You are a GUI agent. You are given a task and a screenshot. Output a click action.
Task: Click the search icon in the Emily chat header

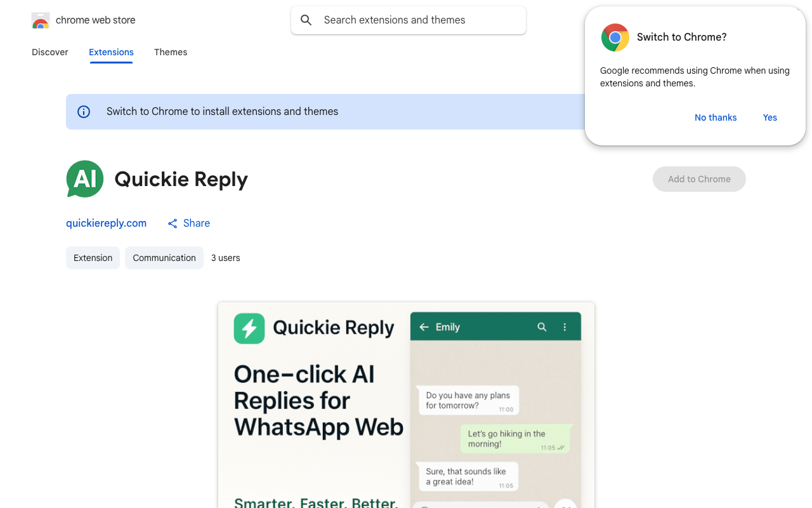point(542,326)
